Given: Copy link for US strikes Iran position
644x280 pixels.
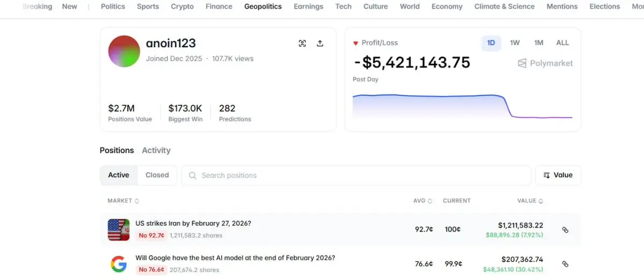Looking at the screenshot, I should pos(565,229).
